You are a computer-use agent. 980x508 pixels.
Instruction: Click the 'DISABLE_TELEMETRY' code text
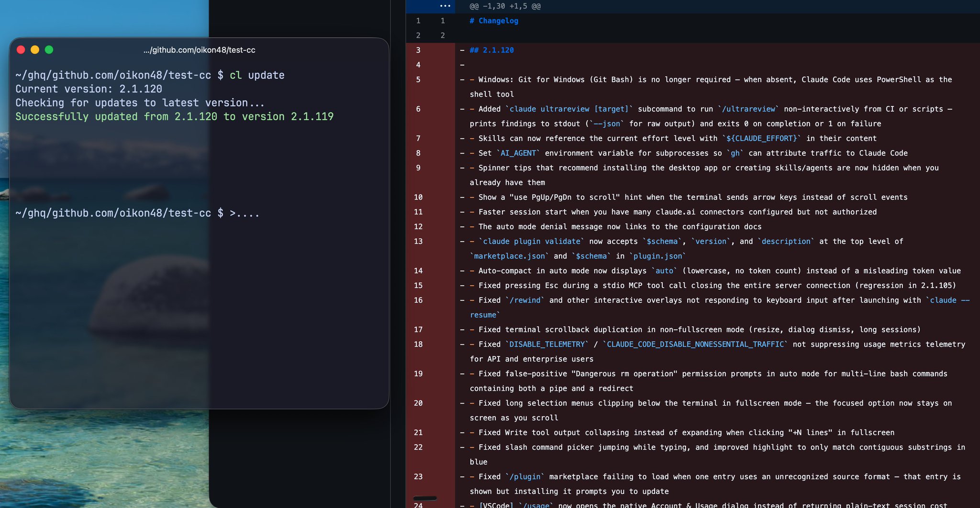pyautogui.click(x=547, y=344)
